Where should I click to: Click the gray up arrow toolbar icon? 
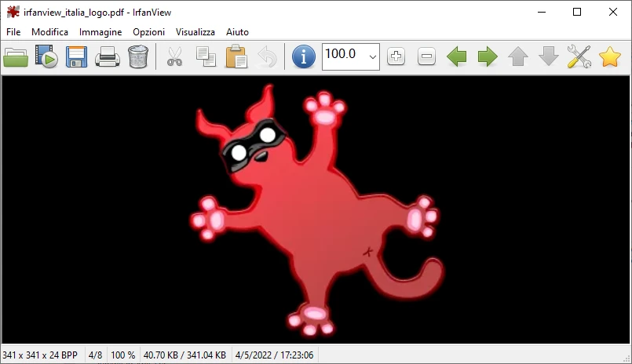coord(518,56)
